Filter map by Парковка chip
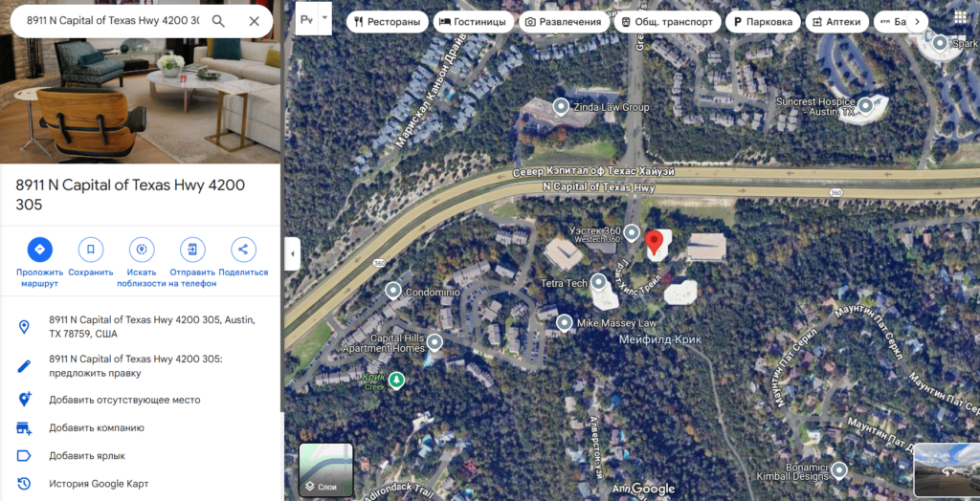The width and height of the screenshot is (980, 501). coord(763,22)
